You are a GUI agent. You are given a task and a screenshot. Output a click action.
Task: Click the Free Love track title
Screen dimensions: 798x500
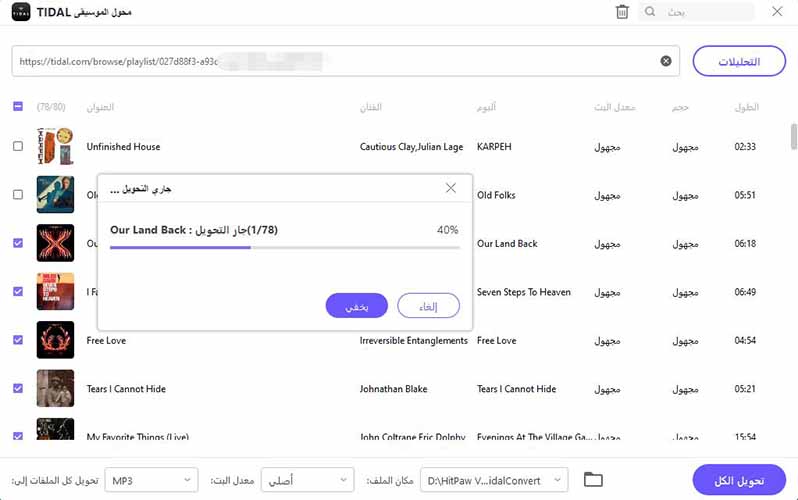tap(106, 340)
